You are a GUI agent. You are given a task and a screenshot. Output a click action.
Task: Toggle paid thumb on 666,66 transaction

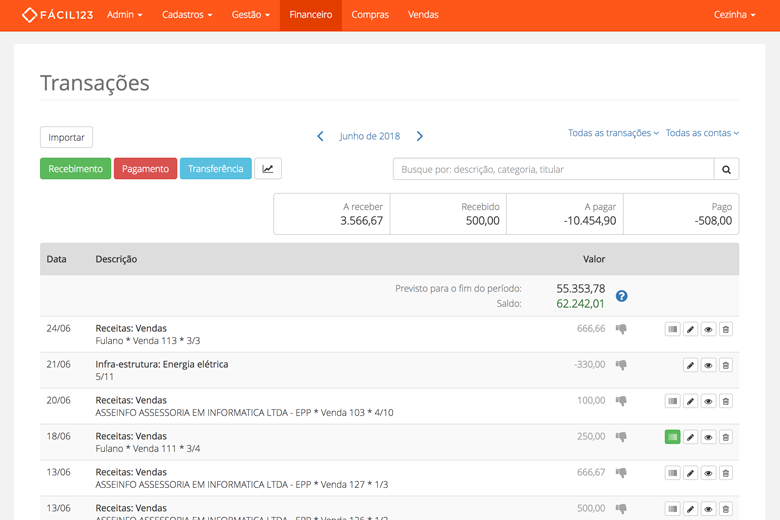coord(621,329)
